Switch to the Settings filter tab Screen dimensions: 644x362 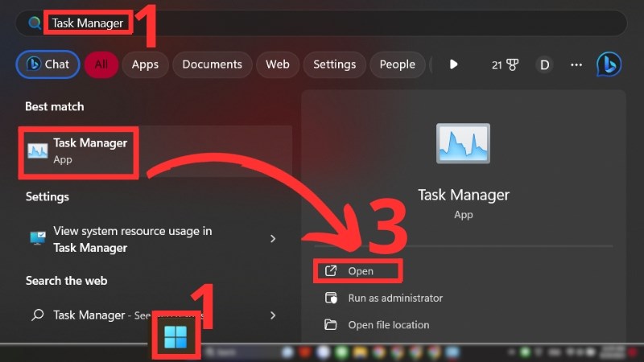point(334,64)
